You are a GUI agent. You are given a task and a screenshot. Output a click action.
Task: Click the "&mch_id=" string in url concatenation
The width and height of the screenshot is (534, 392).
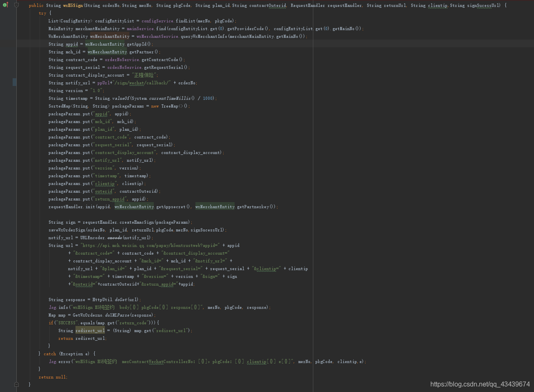(151, 261)
